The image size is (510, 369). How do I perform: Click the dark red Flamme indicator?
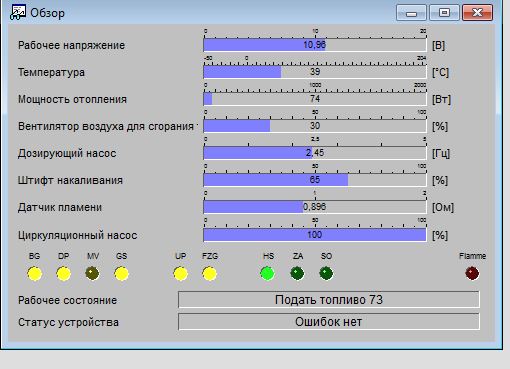[472, 274]
